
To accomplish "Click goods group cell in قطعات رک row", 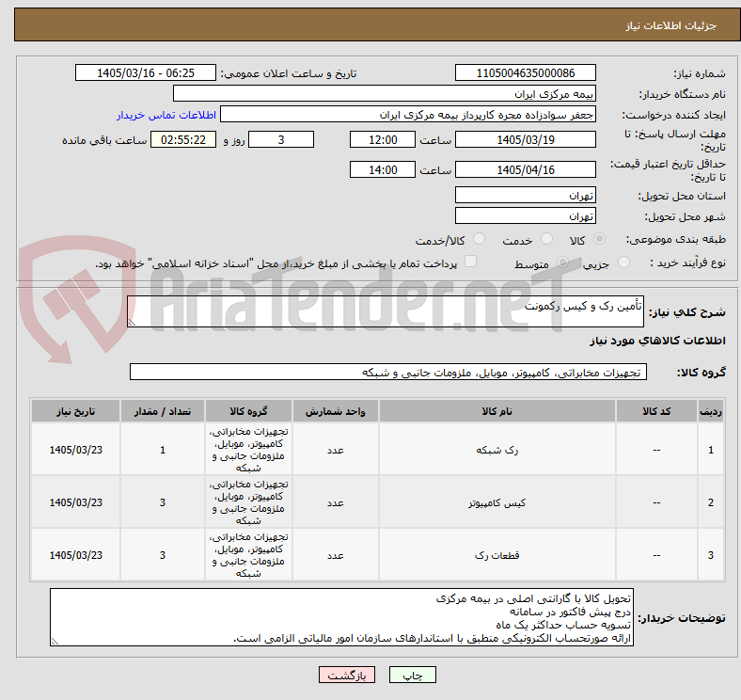I will point(248,555).
